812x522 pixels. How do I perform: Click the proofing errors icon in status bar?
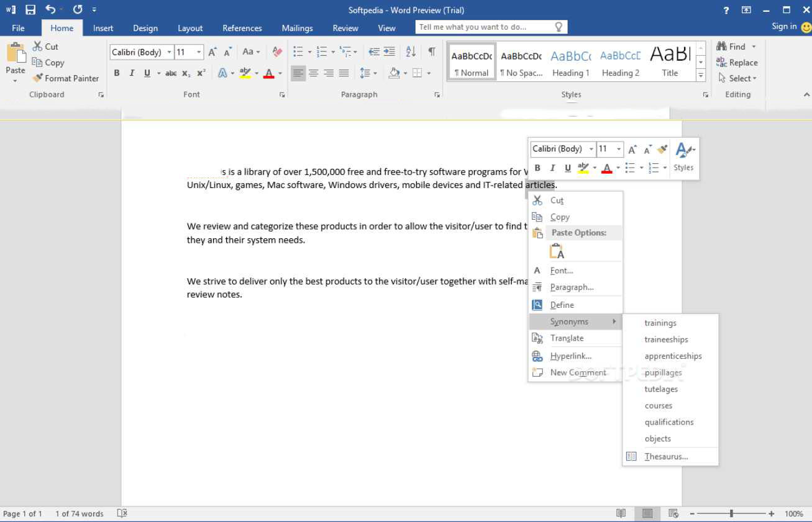pyautogui.click(x=122, y=513)
